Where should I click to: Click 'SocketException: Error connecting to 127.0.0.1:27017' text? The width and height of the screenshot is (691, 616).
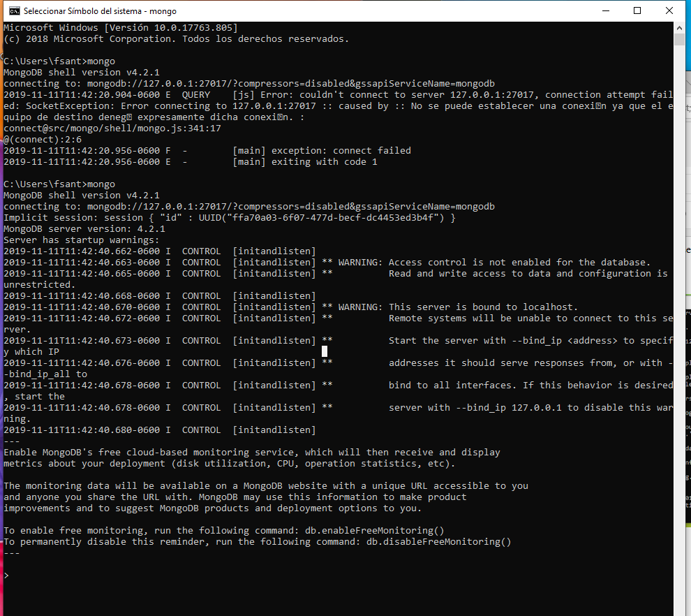tap(170, 106)
